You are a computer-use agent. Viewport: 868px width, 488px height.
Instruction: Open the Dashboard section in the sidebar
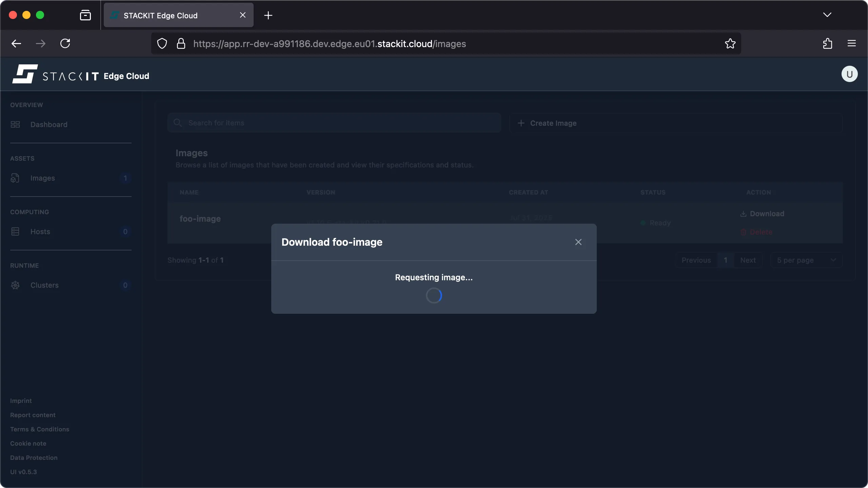click(48, 124)
